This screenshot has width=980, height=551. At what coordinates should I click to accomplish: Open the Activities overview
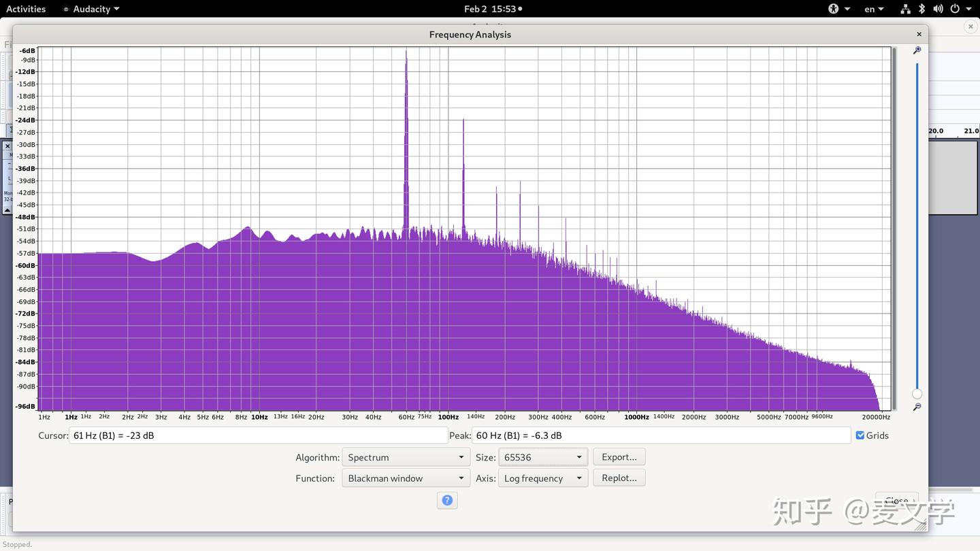point(26,9)
